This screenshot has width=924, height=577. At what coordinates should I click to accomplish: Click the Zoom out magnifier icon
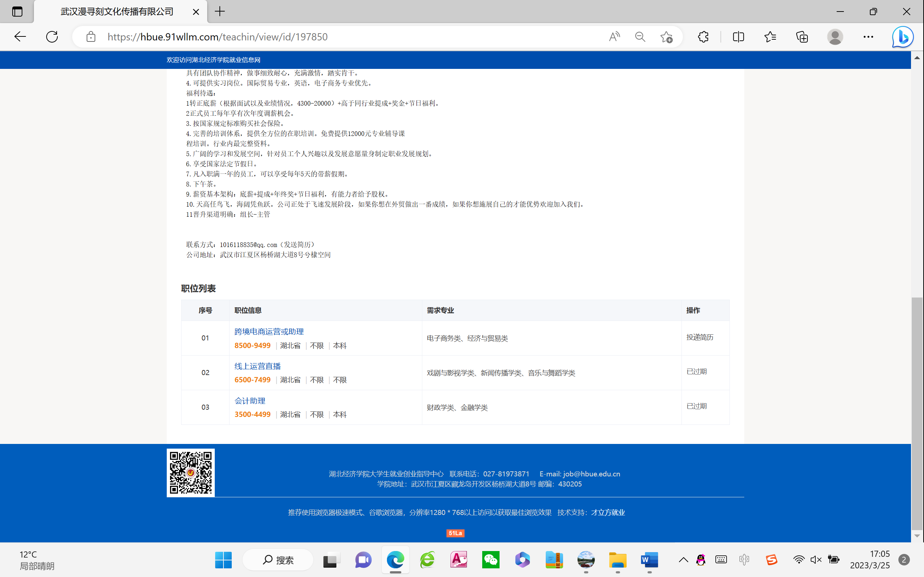click(640, 37)
